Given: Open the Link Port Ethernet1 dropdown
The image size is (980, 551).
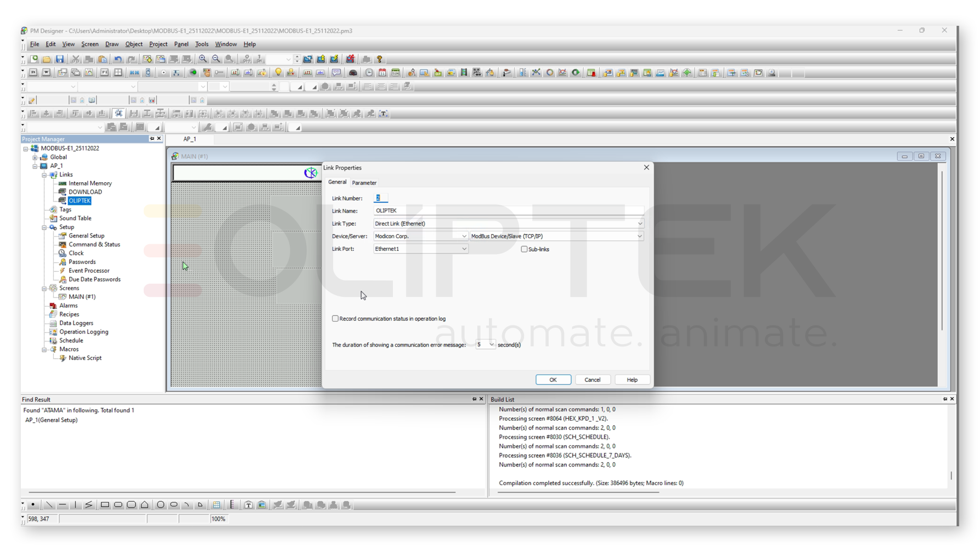Looking at the screenshot, I should pos(464,249).
